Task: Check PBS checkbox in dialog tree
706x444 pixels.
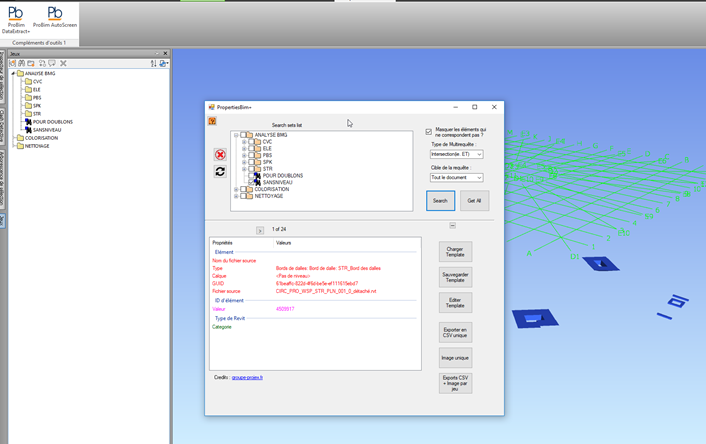Action: 251,155
